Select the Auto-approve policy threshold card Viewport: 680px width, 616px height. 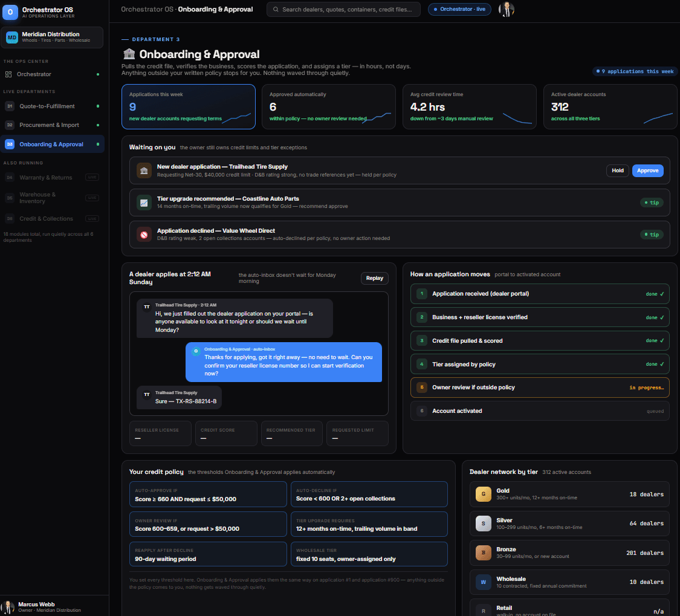point(208,494)
